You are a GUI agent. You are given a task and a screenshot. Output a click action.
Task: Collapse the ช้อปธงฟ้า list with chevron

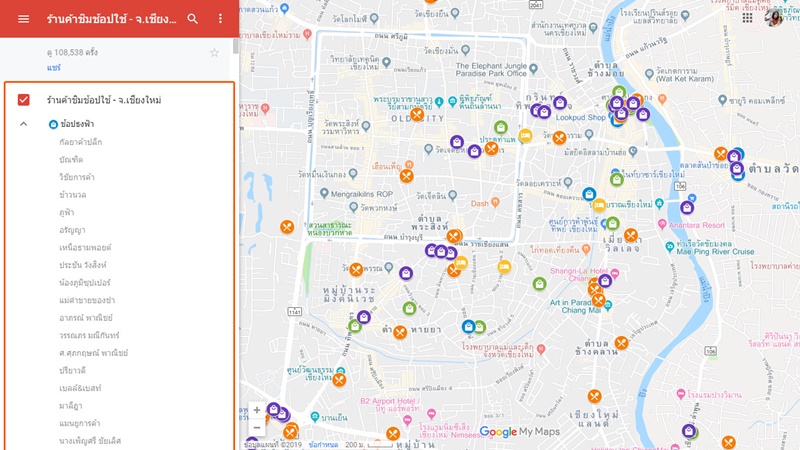pos(23,124)
